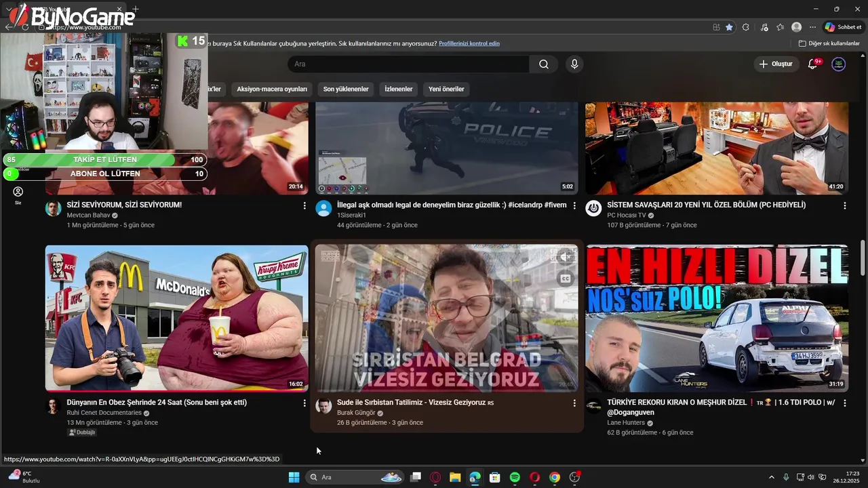Open more options for Sude ile Sırbistan video

574,403
